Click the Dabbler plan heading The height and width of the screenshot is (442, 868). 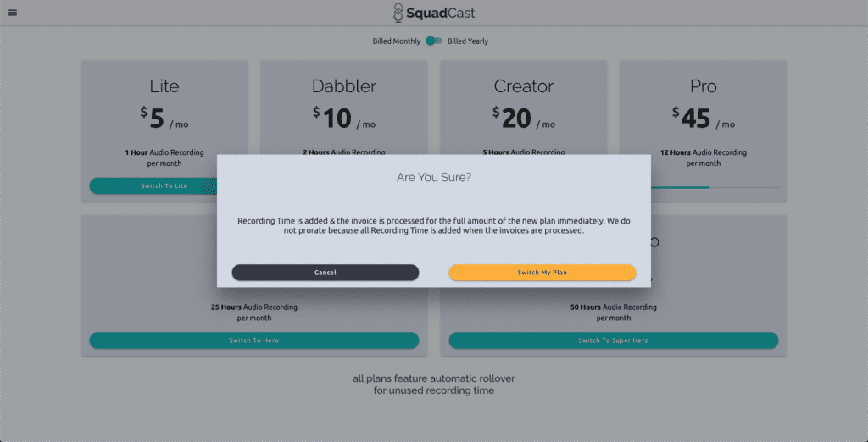[x=344, y=86]
